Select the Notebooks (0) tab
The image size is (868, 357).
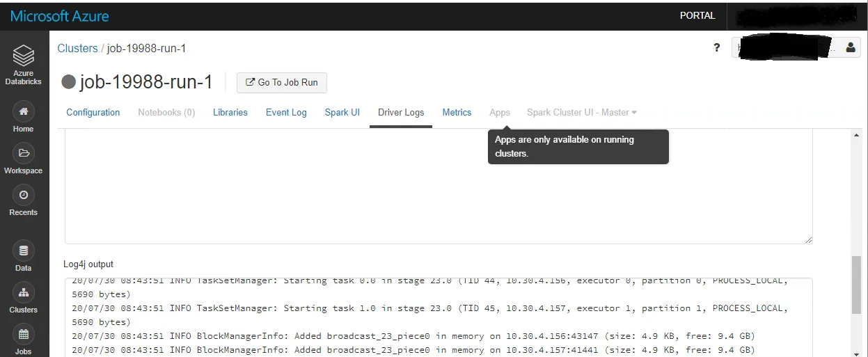click(x=166, y=112)
